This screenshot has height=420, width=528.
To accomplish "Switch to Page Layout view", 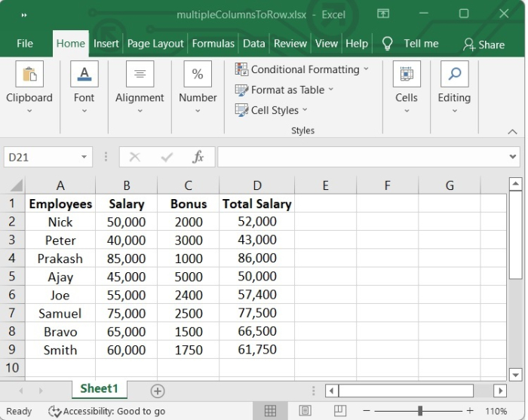I will click(305, 411).
